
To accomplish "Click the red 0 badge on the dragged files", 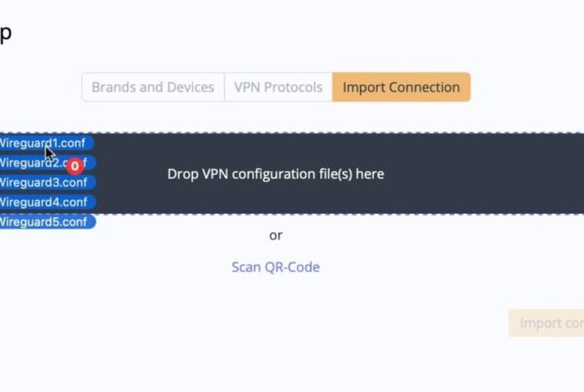I will pos(75,166).
